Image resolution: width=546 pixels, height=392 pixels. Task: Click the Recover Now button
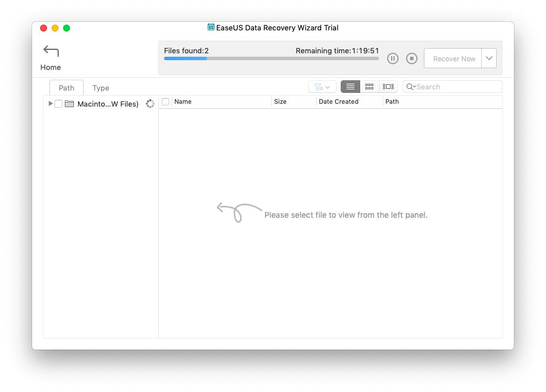pos(453,58)
